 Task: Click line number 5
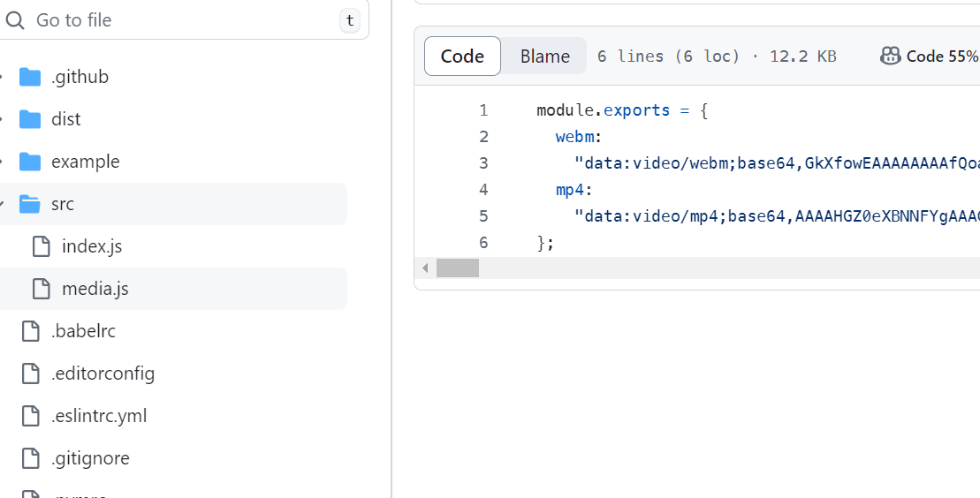click(483, 216)
